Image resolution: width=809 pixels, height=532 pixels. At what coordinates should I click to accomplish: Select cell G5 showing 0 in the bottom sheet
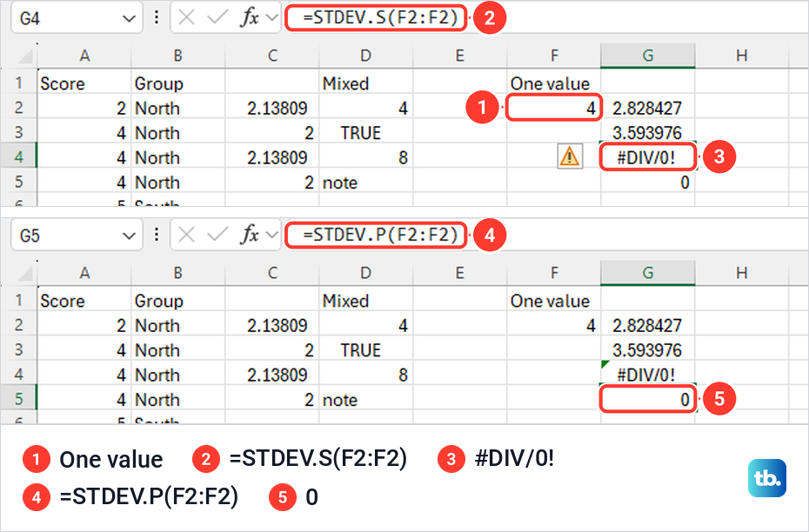647,399
